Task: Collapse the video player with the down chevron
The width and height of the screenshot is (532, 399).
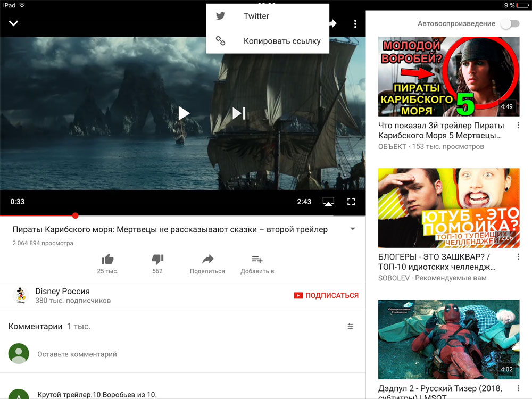Action: 14,23
